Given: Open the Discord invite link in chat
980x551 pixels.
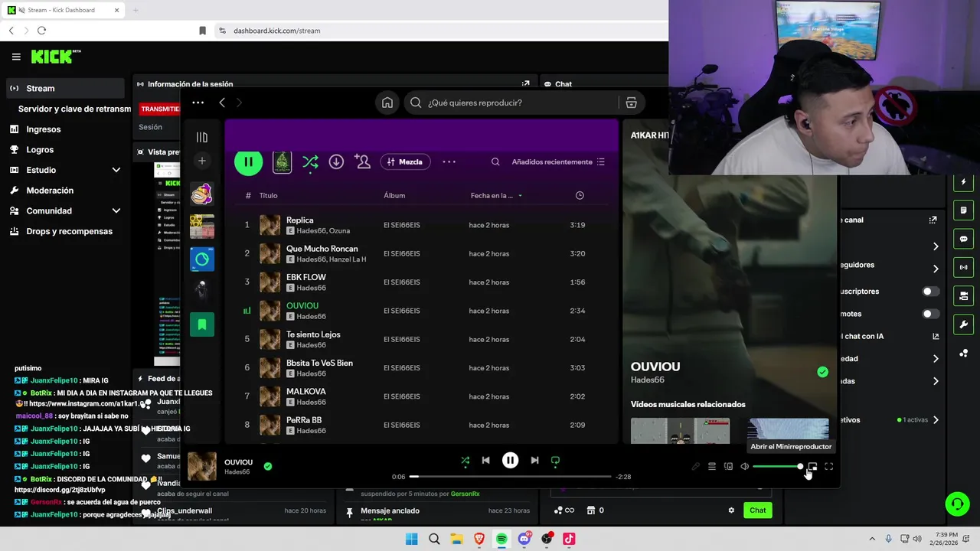Looking at the screenshot, I should click(x=60, y=490).
